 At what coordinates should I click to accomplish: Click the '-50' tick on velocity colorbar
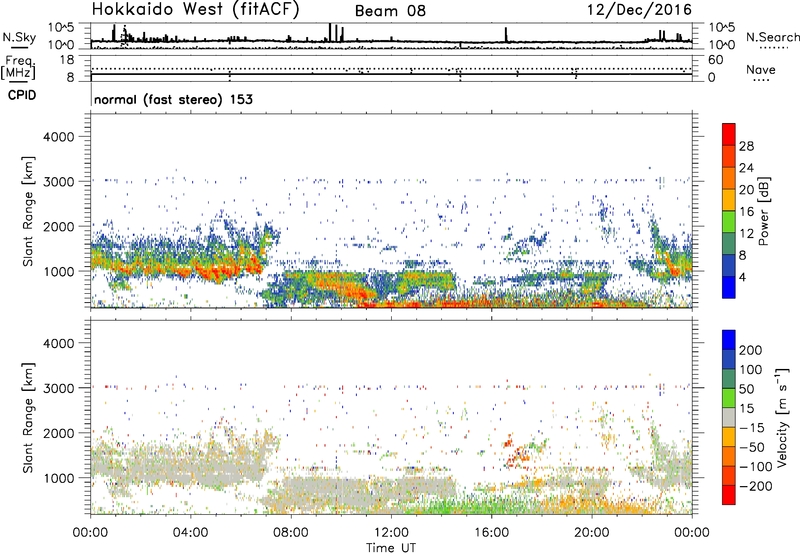pyautogui.click(x=752, y=447)
